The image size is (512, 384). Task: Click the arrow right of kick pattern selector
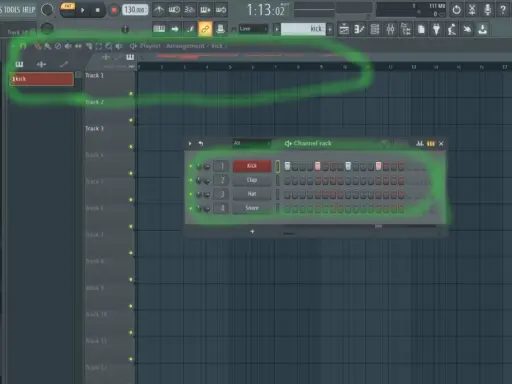tap(330, 29)
